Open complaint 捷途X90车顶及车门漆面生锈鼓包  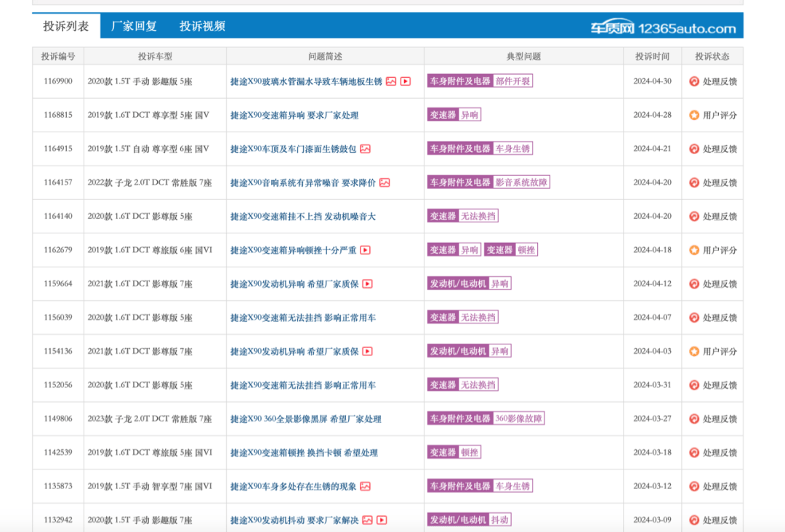[294, 149]
